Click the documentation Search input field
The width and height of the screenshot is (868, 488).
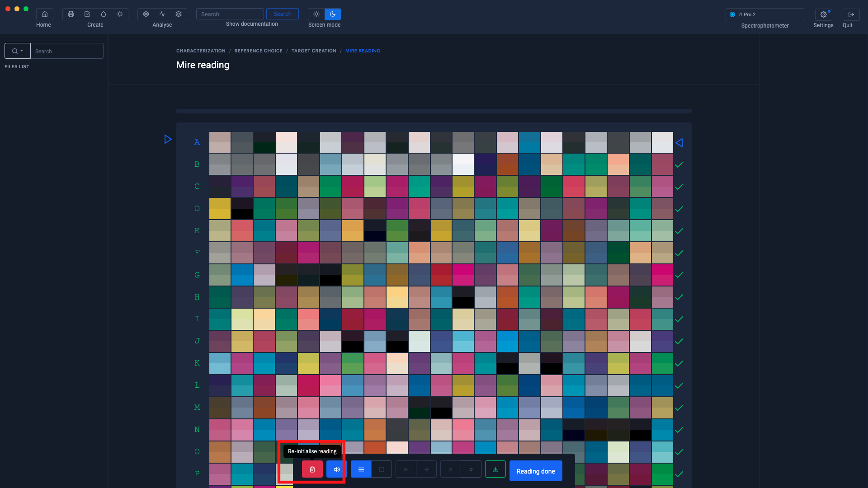pyautogui.click(x=230, y=14)
